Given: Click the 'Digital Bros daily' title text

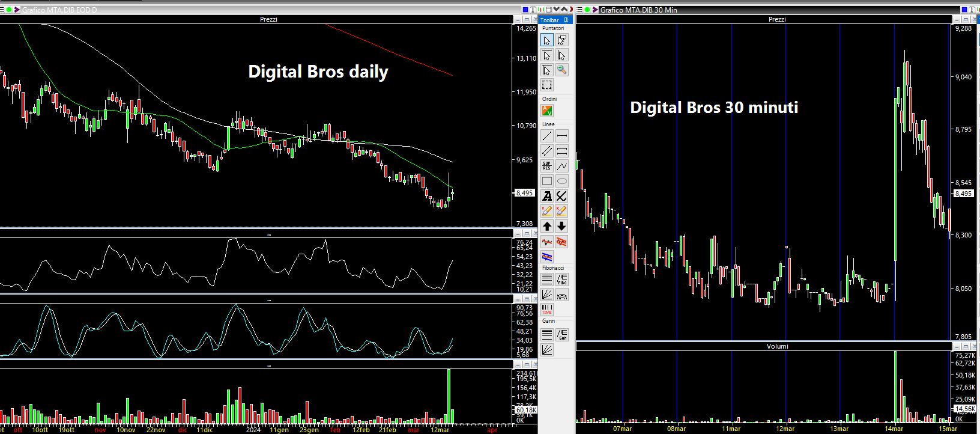Looking at the screenshot, I should [x=318, y=72].
